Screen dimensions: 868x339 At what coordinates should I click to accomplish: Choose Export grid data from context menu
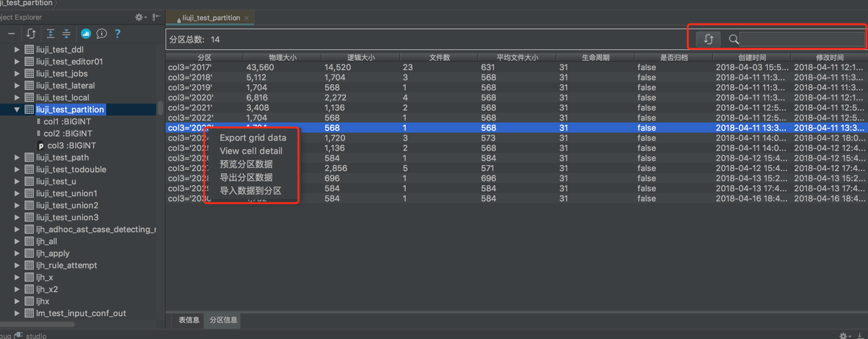[253, 138]
